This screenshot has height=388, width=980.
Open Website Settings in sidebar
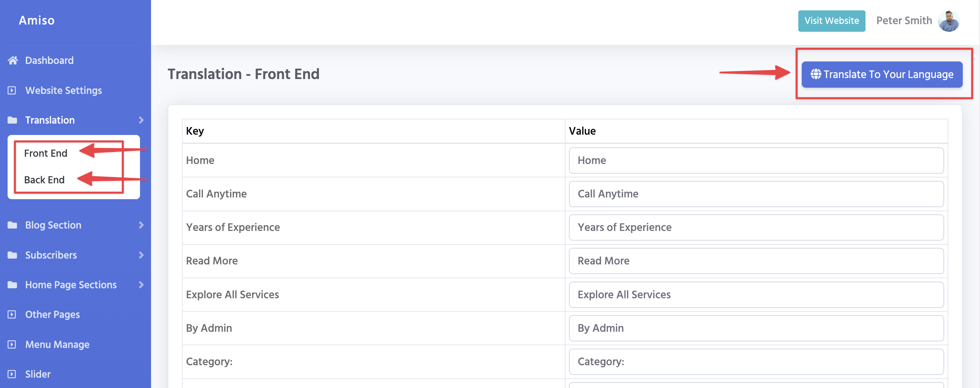(x=63, y=90)
